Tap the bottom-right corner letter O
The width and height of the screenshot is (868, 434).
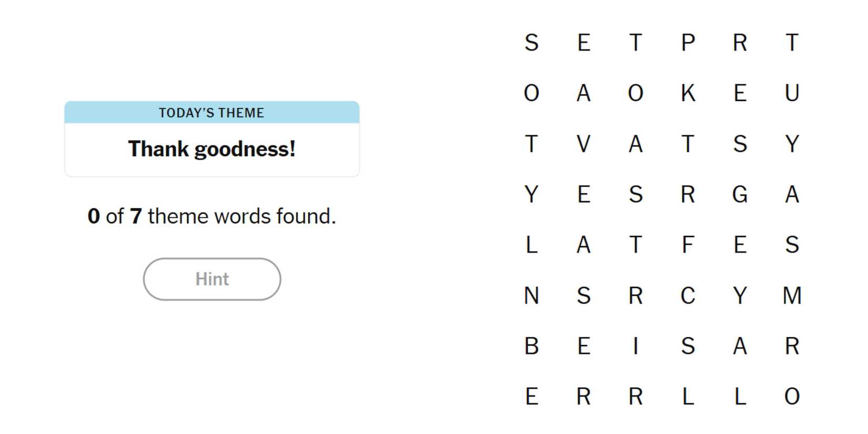click(x=792, y=396)
